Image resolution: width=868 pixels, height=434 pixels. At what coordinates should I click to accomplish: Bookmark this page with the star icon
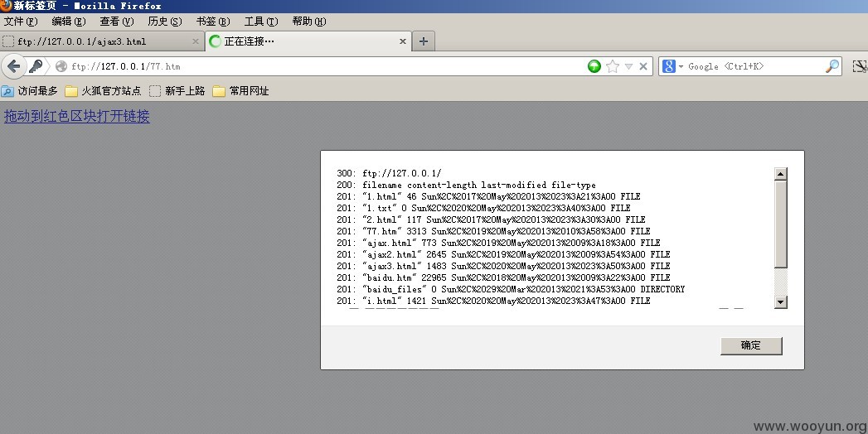point(613,66)
